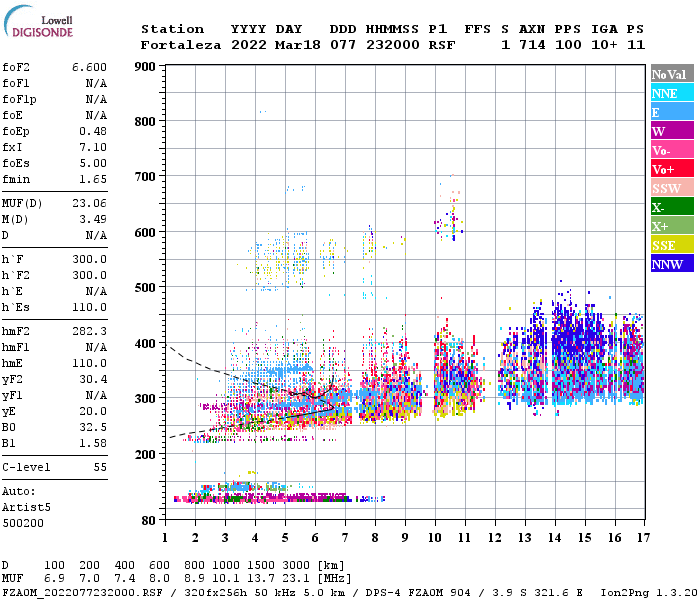Click the hmF2 value 282.3
Image resolution: width=700 pixels, height=600 pixels.
[89, 331]
